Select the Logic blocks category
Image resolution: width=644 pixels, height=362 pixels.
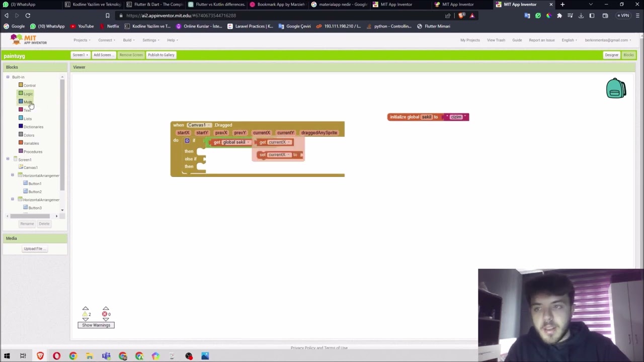tap(28, 94)
